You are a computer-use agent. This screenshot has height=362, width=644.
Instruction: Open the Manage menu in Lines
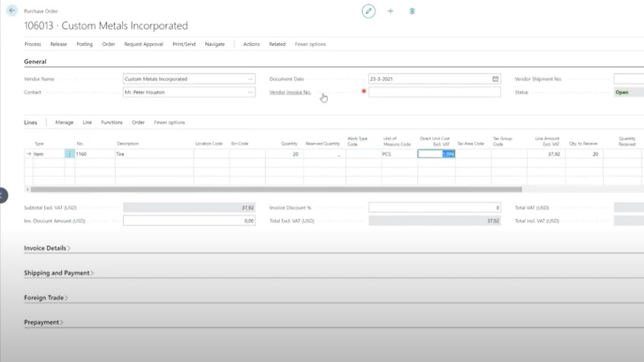point(64,122)
